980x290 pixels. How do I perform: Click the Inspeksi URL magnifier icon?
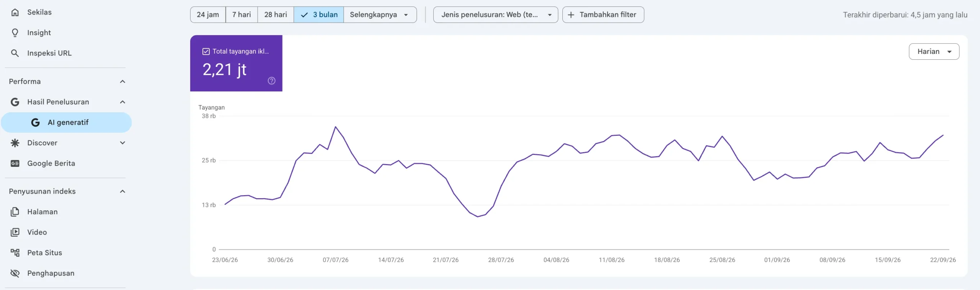point(15,53)
